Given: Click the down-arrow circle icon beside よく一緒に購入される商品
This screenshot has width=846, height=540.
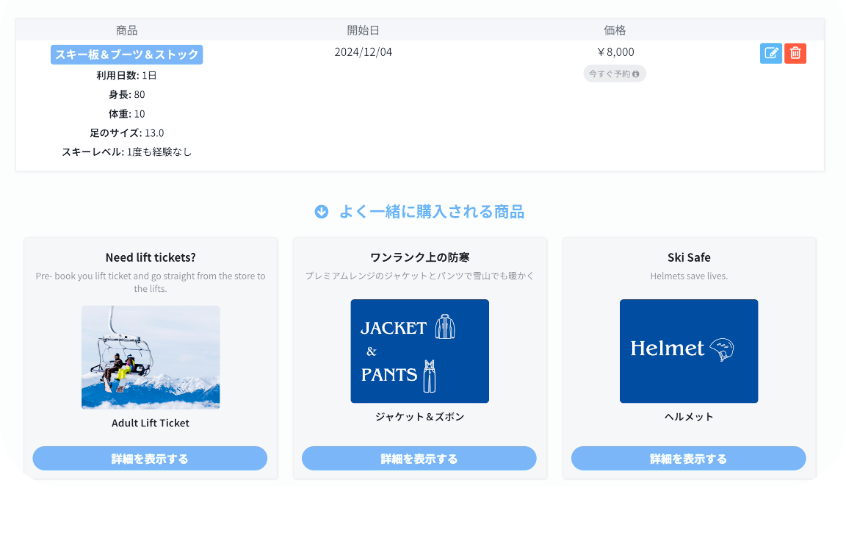Looking at the screenshot, I should [322, 211].
